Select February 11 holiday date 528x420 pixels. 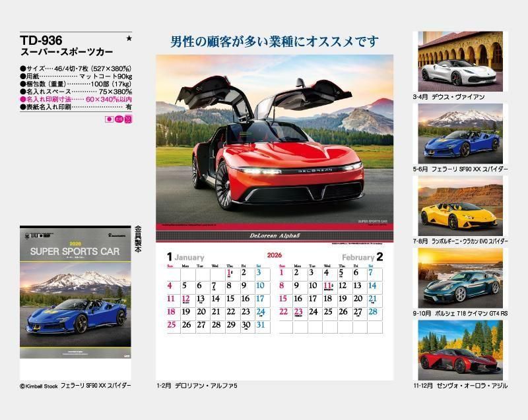pos(328,286)
